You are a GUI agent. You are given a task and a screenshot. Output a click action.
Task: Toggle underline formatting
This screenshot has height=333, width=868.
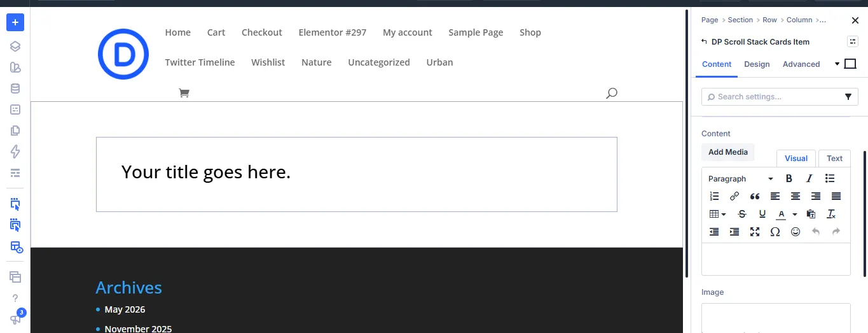762,214
